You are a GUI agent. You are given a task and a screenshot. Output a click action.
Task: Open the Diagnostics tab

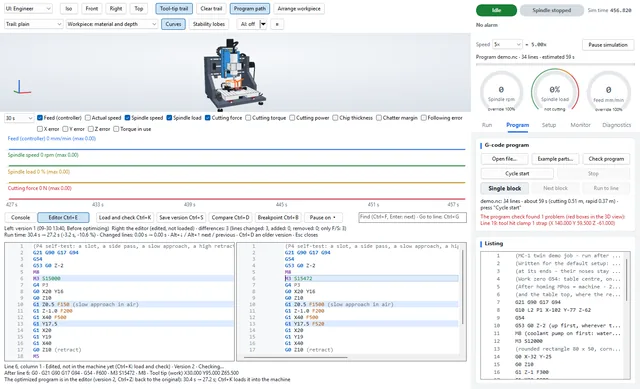(616, 125)
